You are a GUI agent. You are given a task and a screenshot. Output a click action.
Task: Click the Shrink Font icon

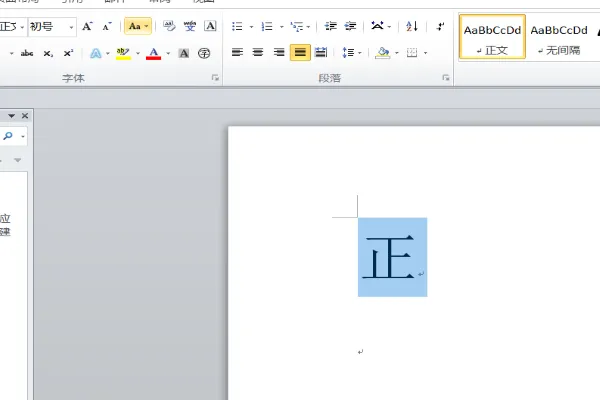(x=107, y=26)
